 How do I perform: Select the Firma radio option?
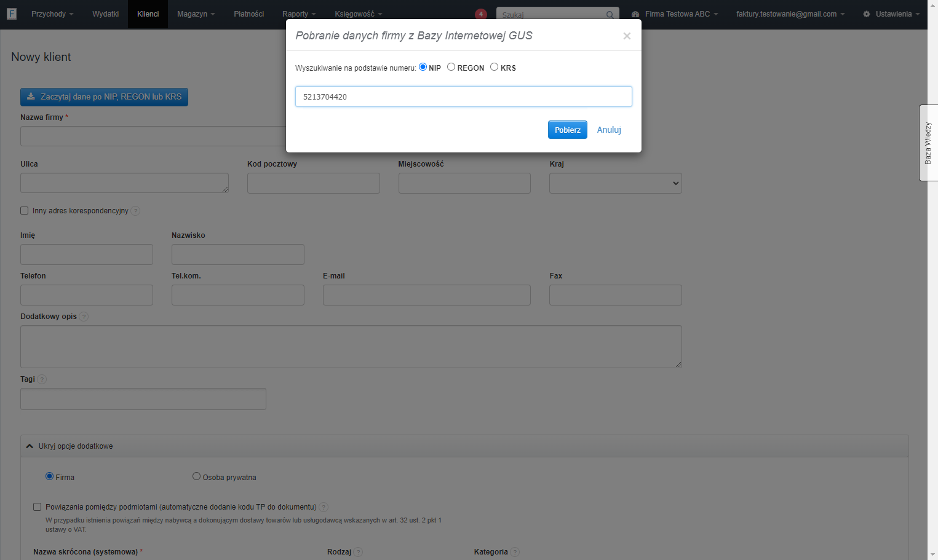tap(50, 476)
